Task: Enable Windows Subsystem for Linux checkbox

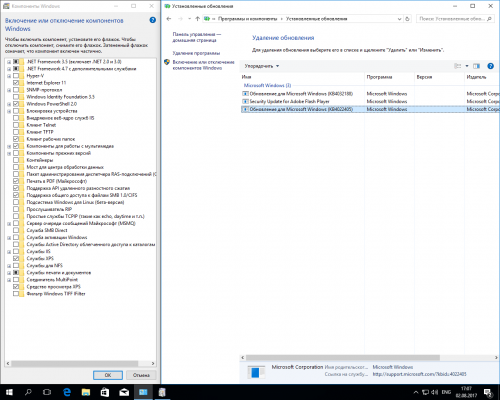Action: click(x=16, y=202)
